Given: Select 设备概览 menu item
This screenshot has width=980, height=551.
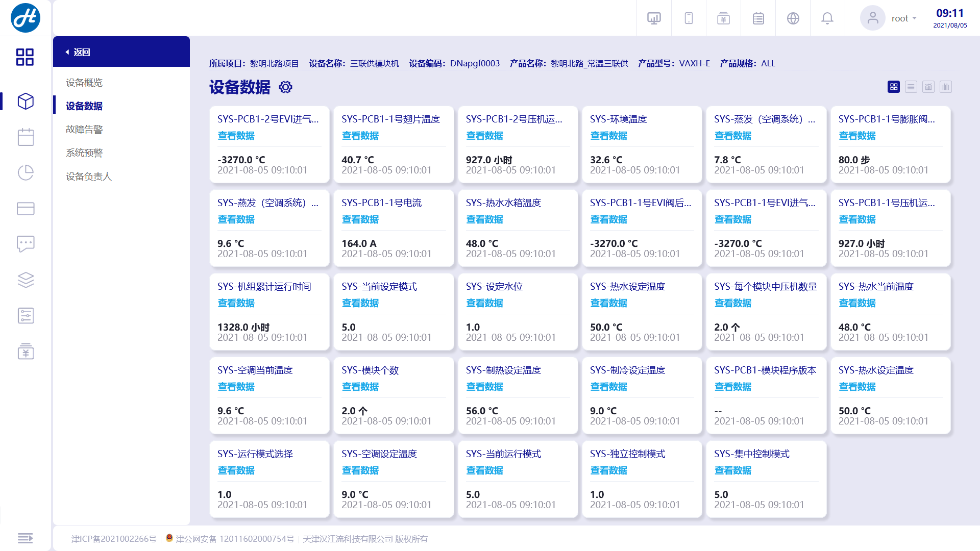Looking at the screenshot, I should click(84, 83).
